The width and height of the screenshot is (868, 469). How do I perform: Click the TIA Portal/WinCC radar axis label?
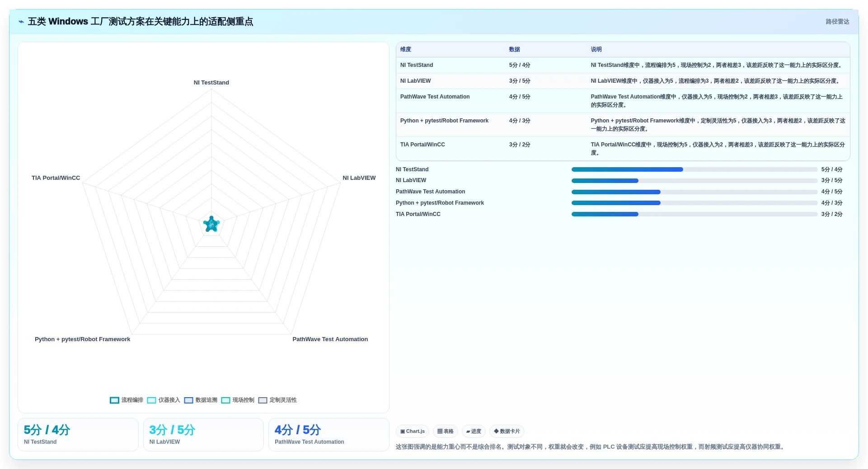[56, 178]
